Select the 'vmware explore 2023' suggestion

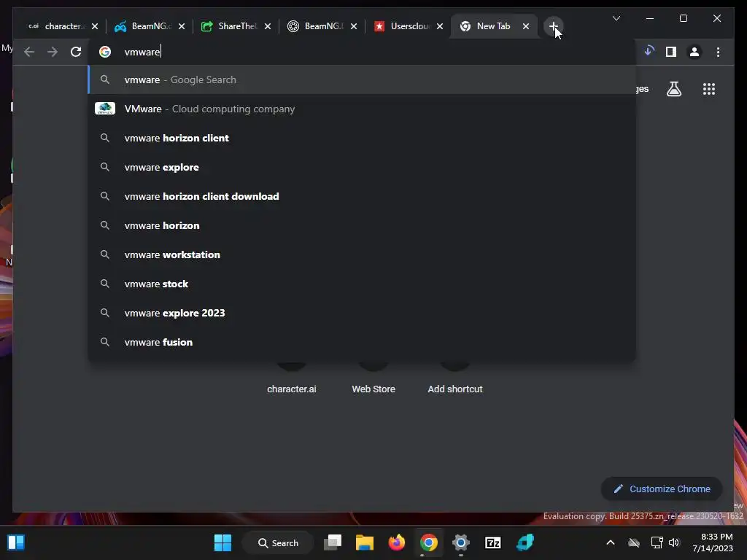tap(362, 313)
